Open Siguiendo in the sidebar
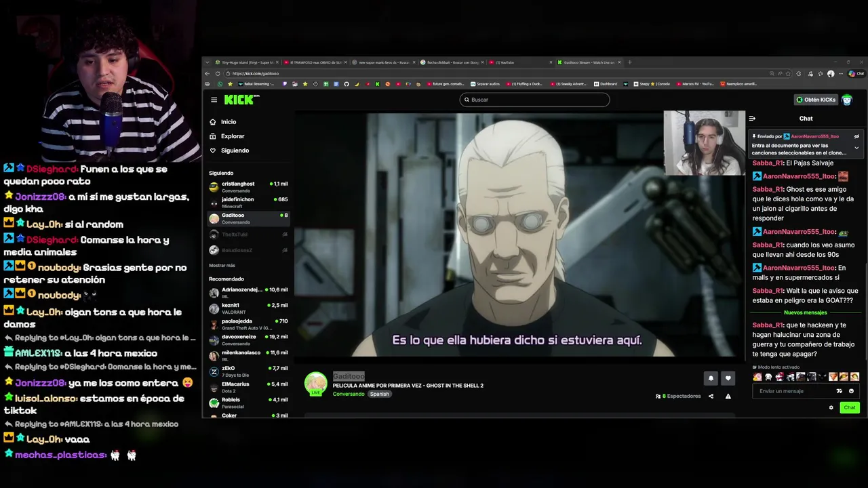Viewport: 868px width, 488px height. click(235, 150)
